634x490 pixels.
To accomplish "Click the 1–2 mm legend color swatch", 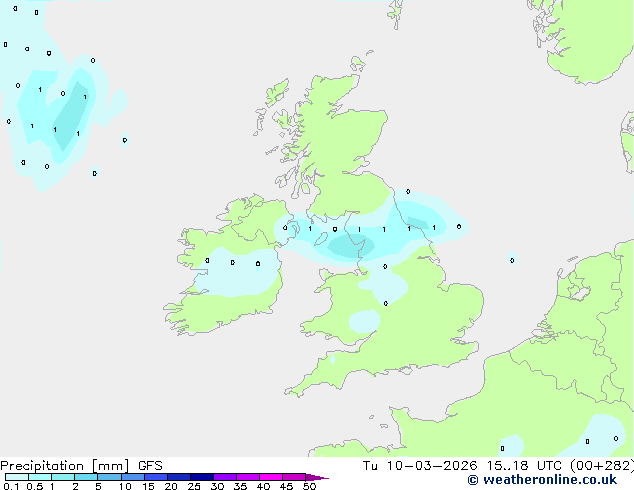I will pos(63,477).
